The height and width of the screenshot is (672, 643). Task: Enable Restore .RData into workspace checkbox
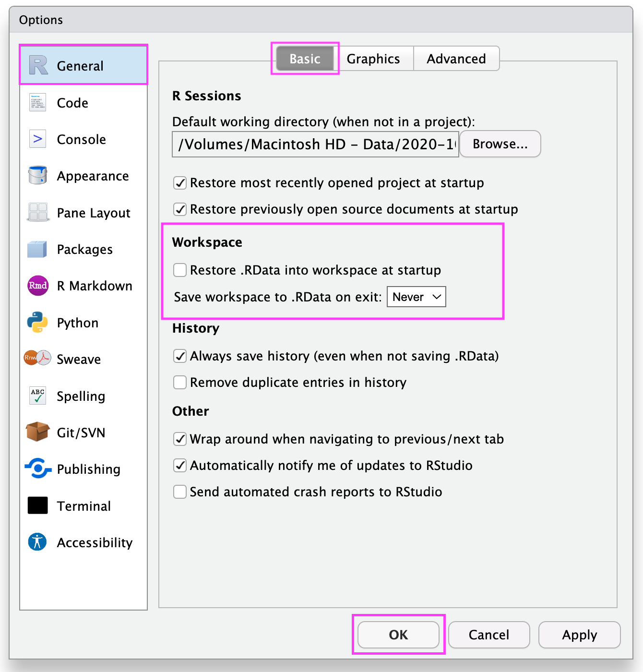click(180, 270)
